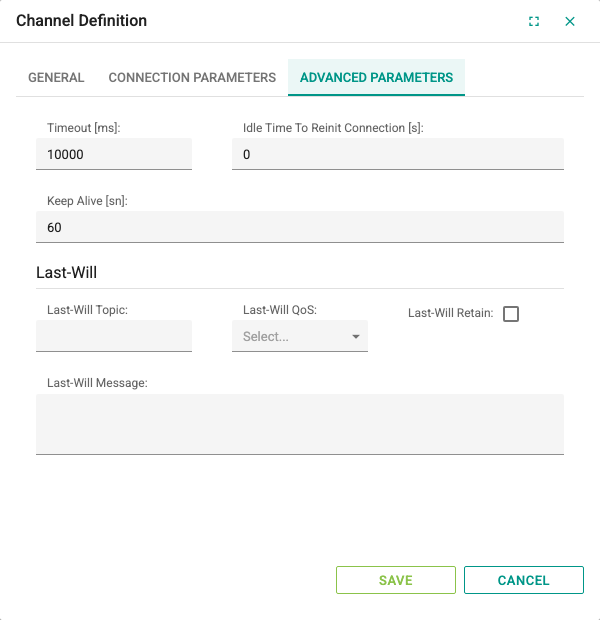Edit the Keep Alive value field
Image resolution: width=600 pixels, height=620 pixels.
tap(300, 227)
